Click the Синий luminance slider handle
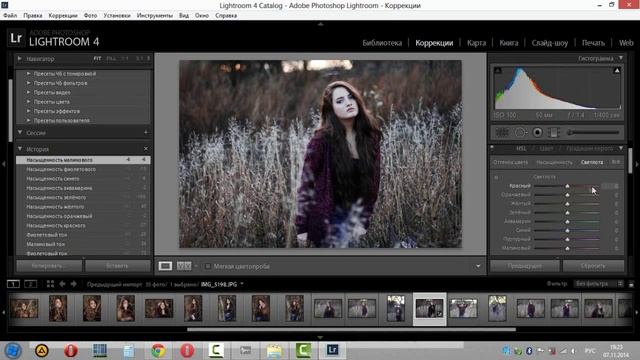The width and height of the screenshot is (640, 360). (567, 230)
